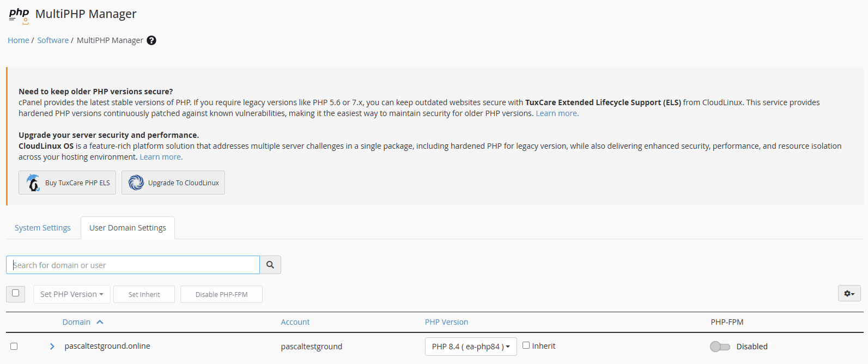Click the TuxCare penguin icon
Image resolution: width=868 pixels, height=364 pixels.
coord(33,183)
